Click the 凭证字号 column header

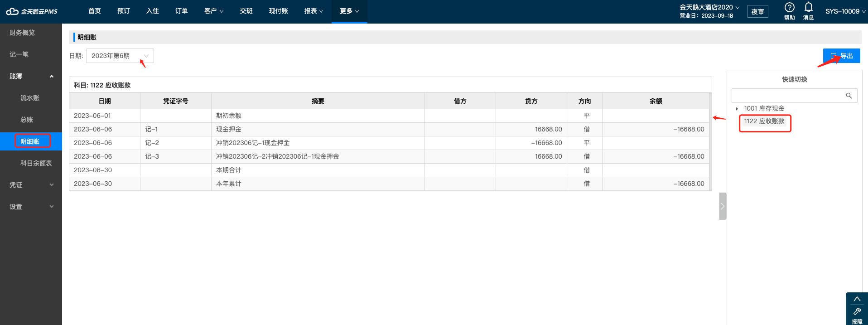click(176, 101)
